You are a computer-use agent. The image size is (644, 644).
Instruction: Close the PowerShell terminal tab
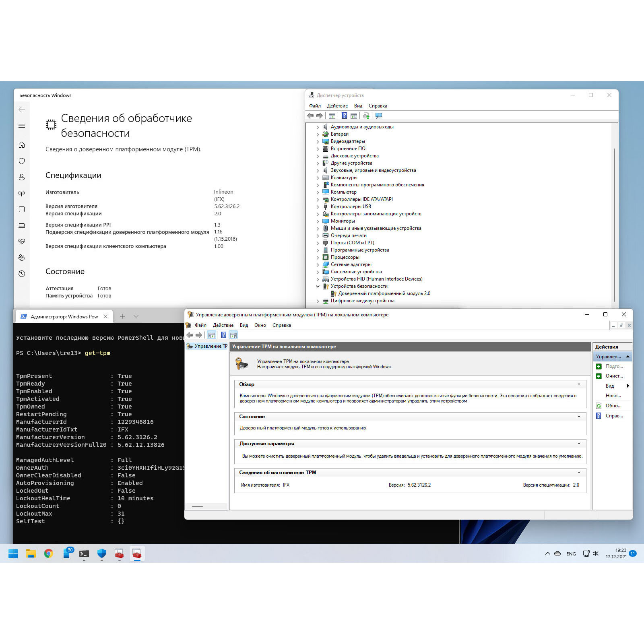click(x=105, y=316)
